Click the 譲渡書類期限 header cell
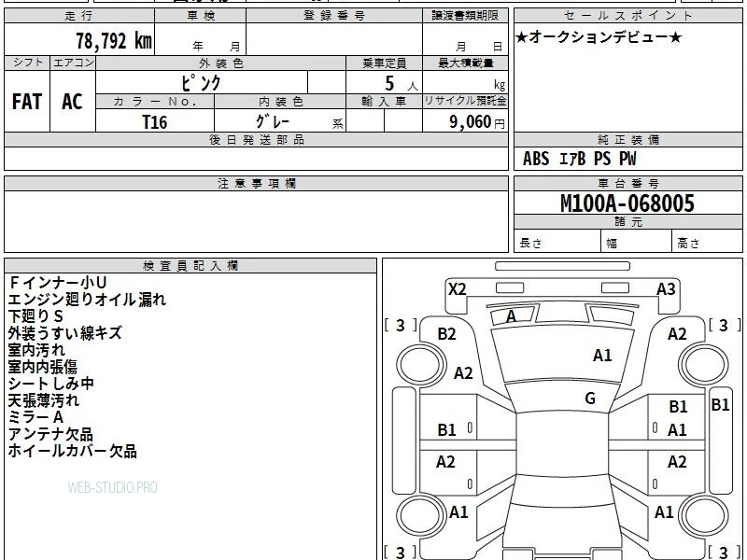The image size is (747, 560). click(465, 16)
